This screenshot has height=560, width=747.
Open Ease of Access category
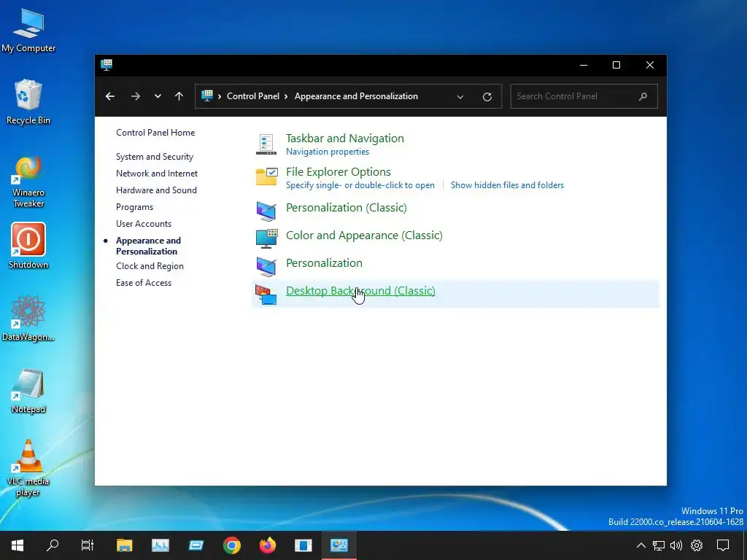point(144,283)
